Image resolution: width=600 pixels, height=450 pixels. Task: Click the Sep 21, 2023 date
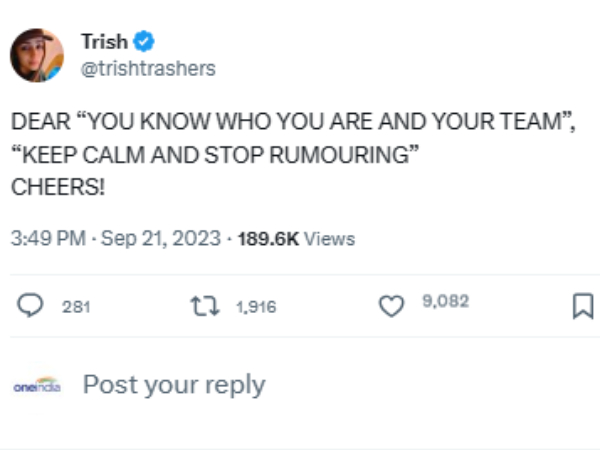[x=162, y=239]
